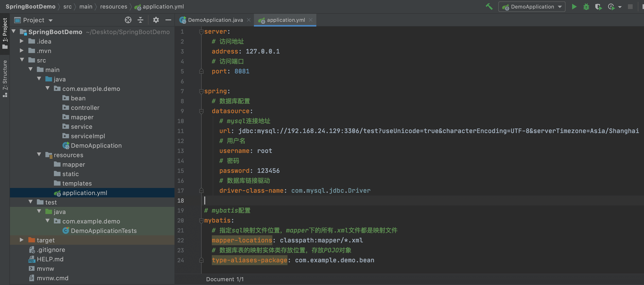Collapse the test folder arrow
The image size is (644, 285).
tap(30, 202)
